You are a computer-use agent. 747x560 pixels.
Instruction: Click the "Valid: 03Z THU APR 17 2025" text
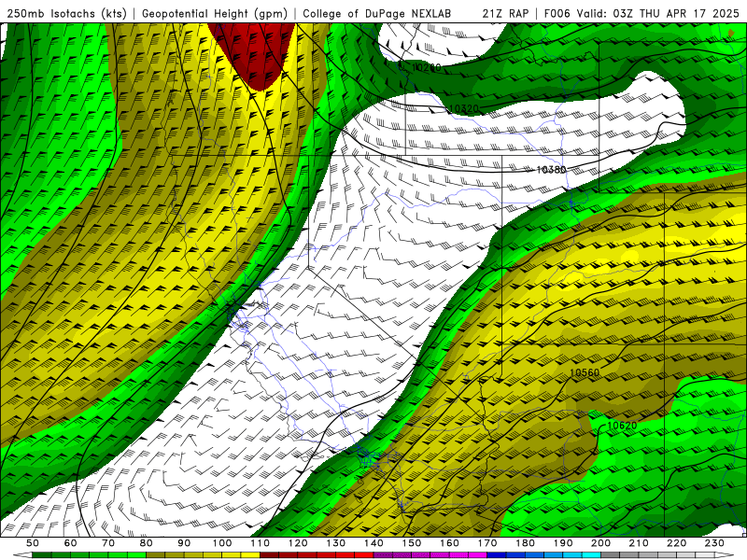[x=658, y=14]
